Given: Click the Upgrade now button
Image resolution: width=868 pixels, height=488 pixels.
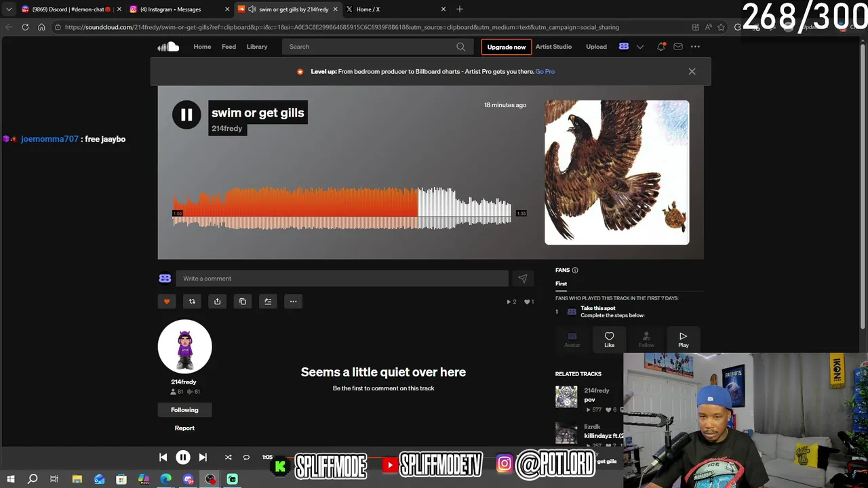Looking at the screenshot, I should pos(507,47).
